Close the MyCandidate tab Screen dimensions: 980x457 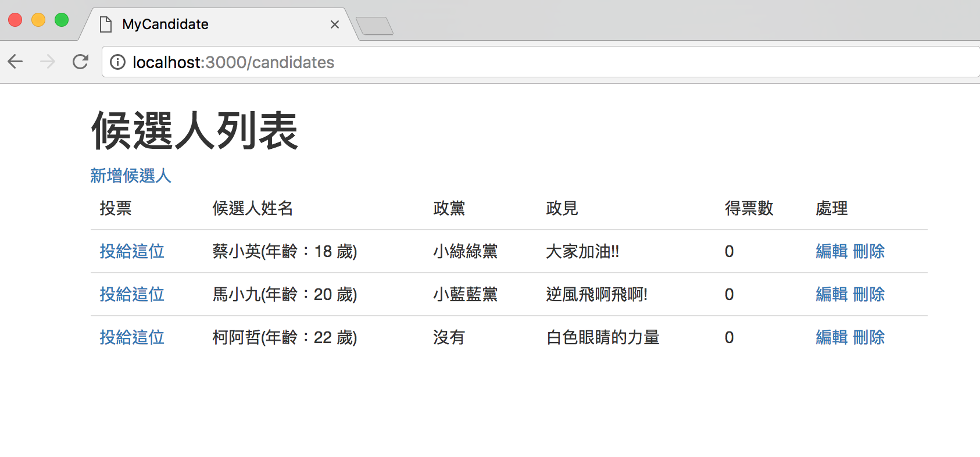point(334,24)
